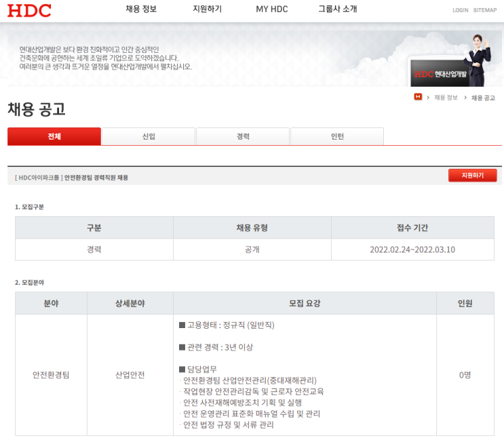Click the 2. 모집분야 section heading
Screen dimensions: 504x444
pos(29,283)
